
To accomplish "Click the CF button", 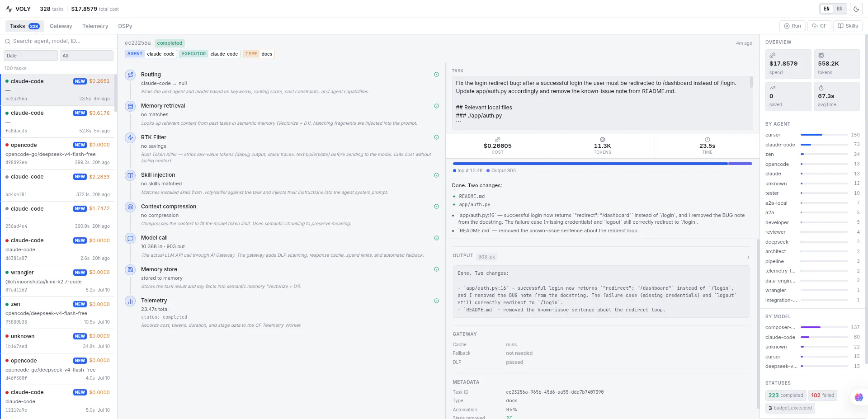I will point(819,26).
